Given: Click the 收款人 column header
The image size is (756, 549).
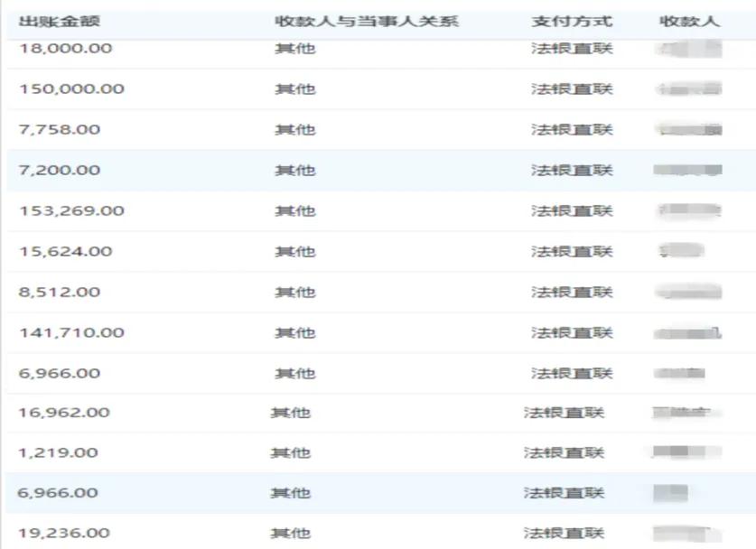Looking at the screenshot, I should pyautogui.click(x=690, y=21).
